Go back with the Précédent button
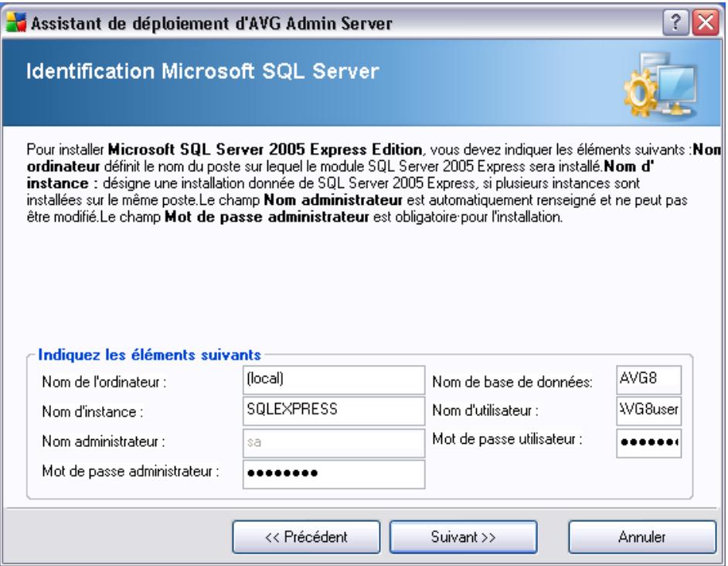728x566 pixels. pos(306,537)
